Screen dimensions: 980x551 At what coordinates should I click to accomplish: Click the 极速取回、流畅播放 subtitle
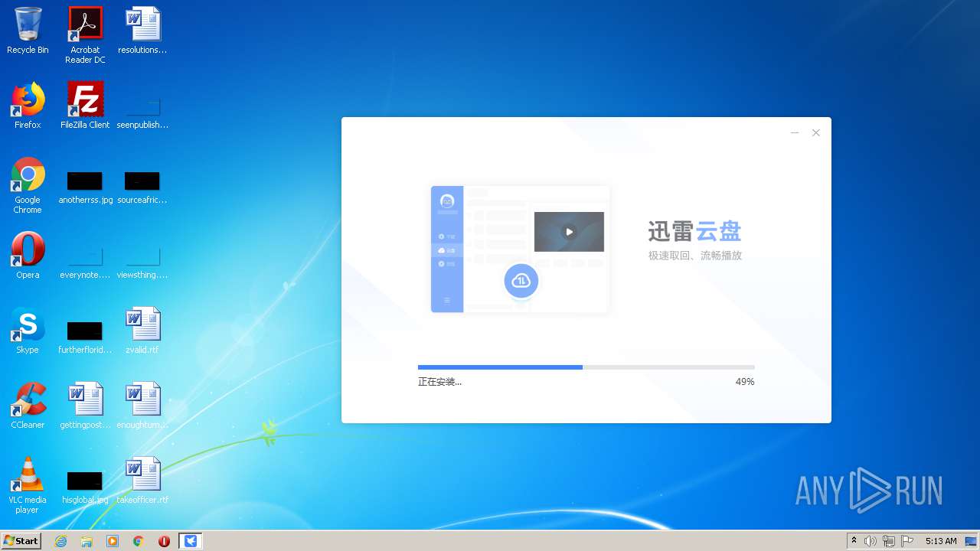[x=694, y=256]
